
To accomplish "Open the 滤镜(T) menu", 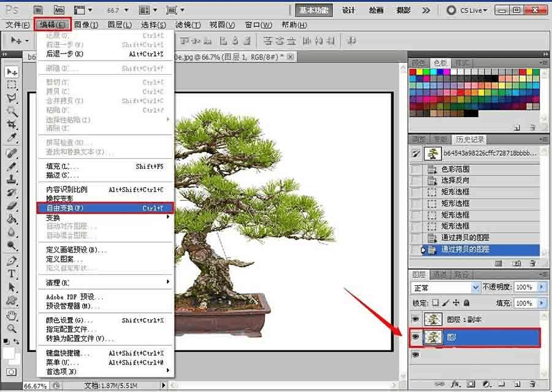I will click(x=188, y=25).
